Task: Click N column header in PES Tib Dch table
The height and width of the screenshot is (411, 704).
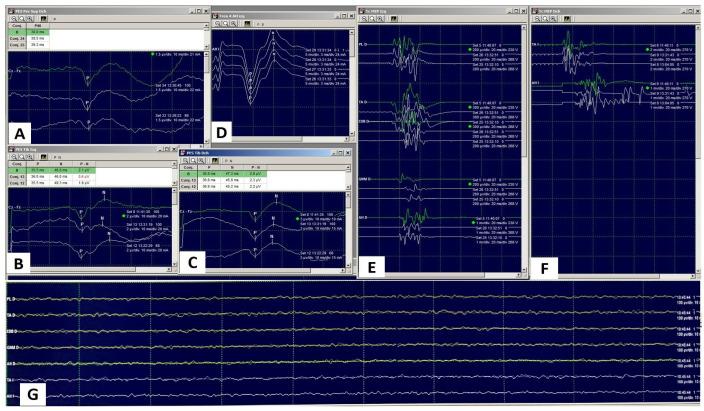Action: 232,167
